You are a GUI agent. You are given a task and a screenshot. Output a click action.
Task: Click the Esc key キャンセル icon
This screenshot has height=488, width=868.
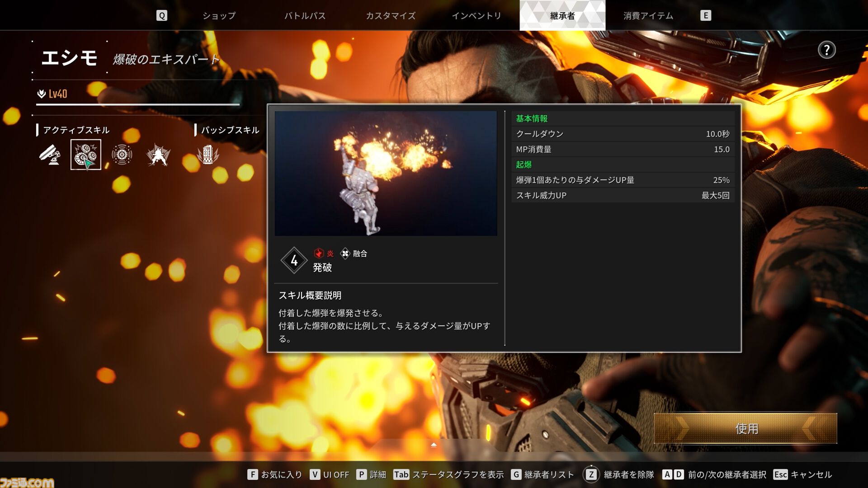[x=780, y=474]
